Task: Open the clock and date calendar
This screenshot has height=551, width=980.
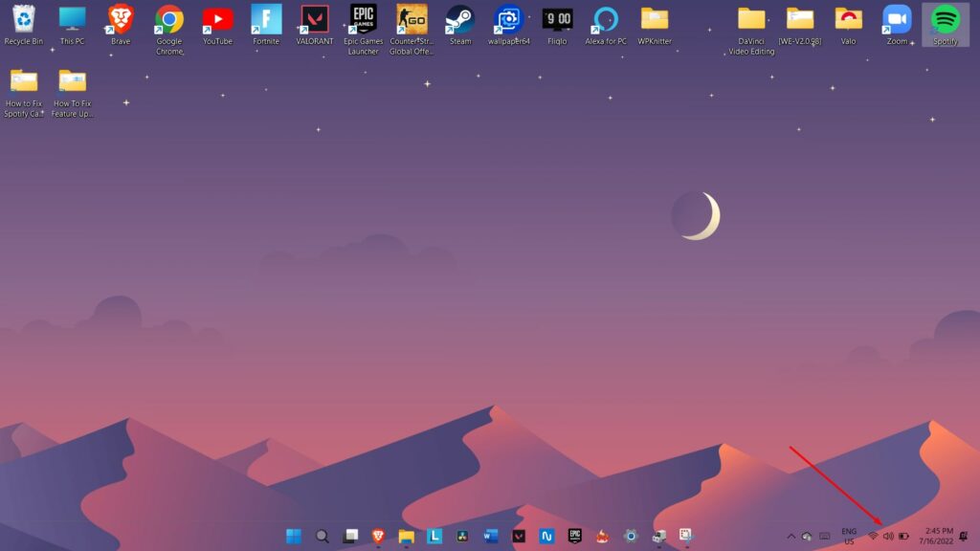Action: coord(939,536)
